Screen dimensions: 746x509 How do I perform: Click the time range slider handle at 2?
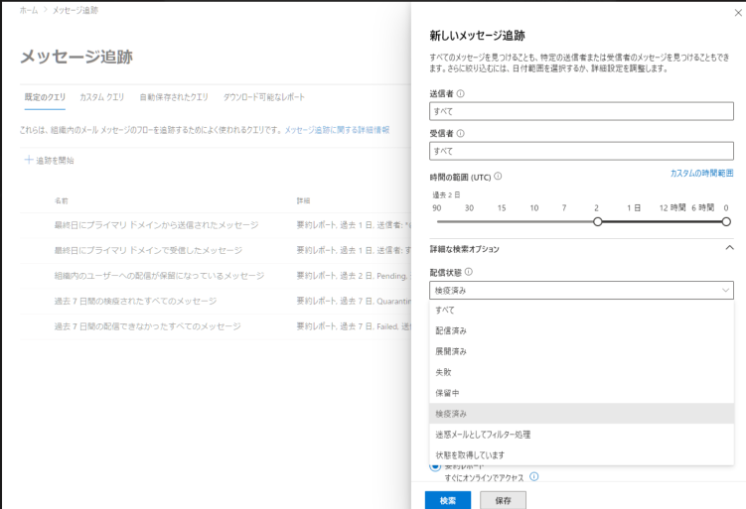(598, 222)
